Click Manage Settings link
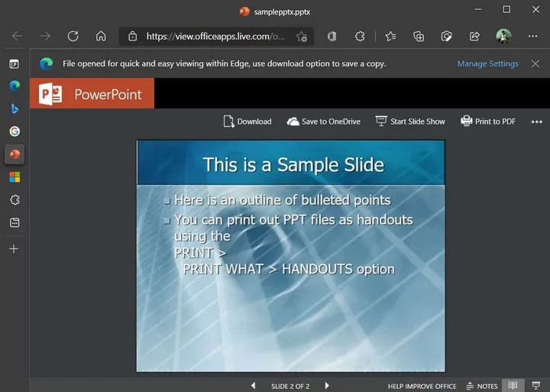This screenshot has height=392, width=550. (x=487, y=63)
